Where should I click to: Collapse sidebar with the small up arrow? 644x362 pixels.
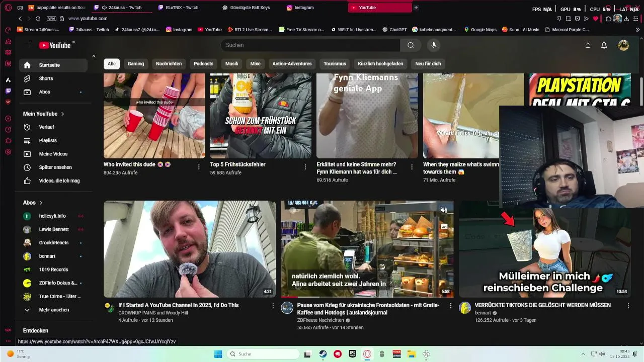[94, 56]
